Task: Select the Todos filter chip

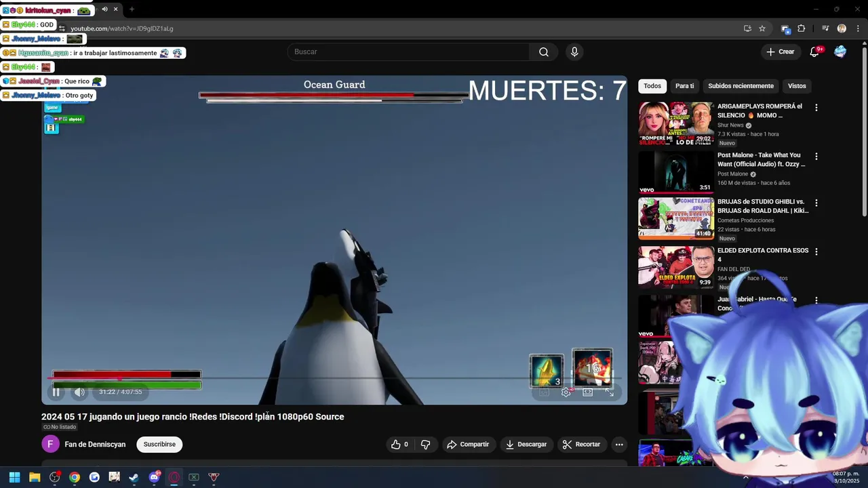Action: pyautogui.click(x=652, y=86)
